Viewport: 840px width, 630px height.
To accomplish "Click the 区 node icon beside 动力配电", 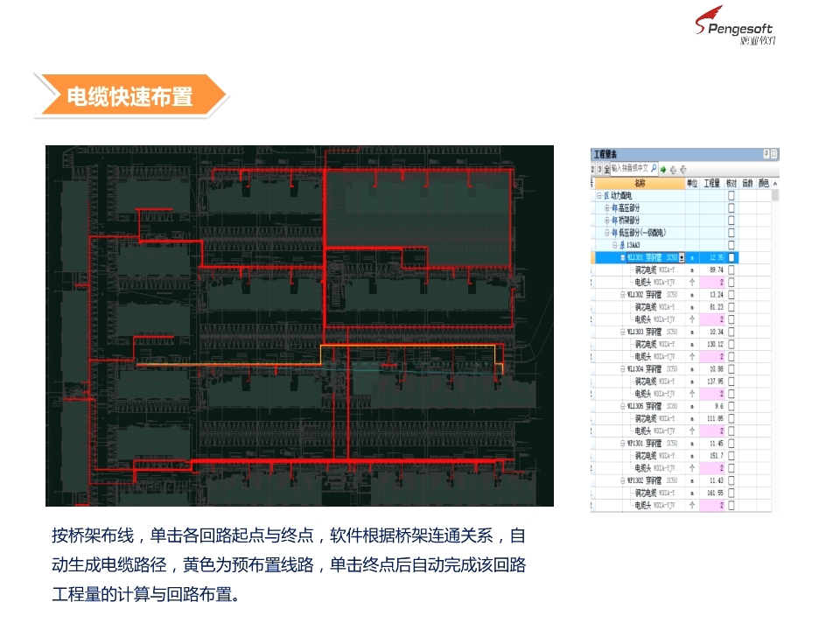I will [608, 194].
